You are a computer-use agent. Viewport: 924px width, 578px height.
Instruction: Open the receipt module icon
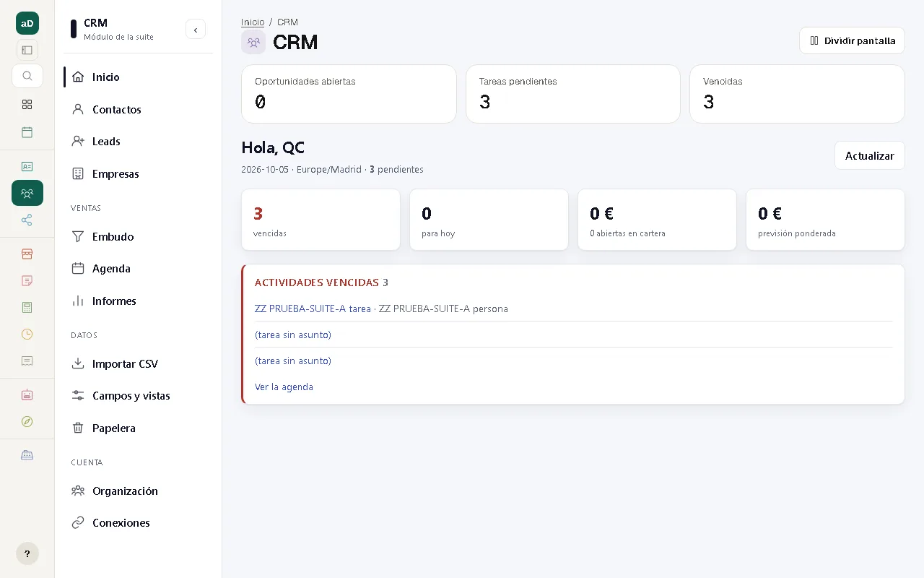click(x=27, y=361)
